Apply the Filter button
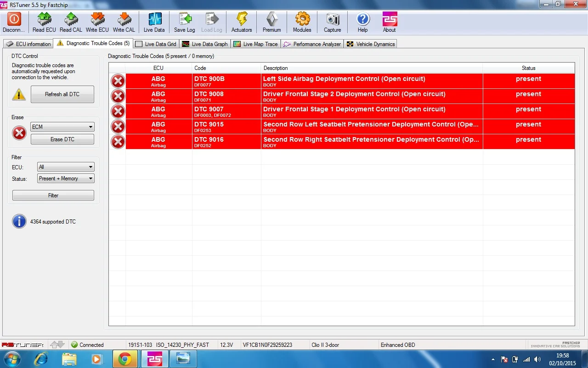The height and width of the screenshot is (368, 588). click(x=53, y=195)
